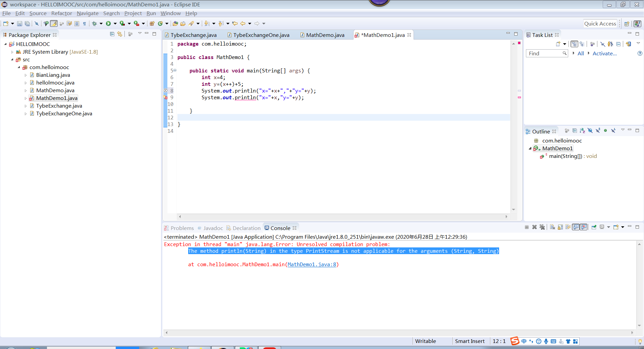
Task: Click the editor horizontal scrollbar track
Action: point(343,217)
